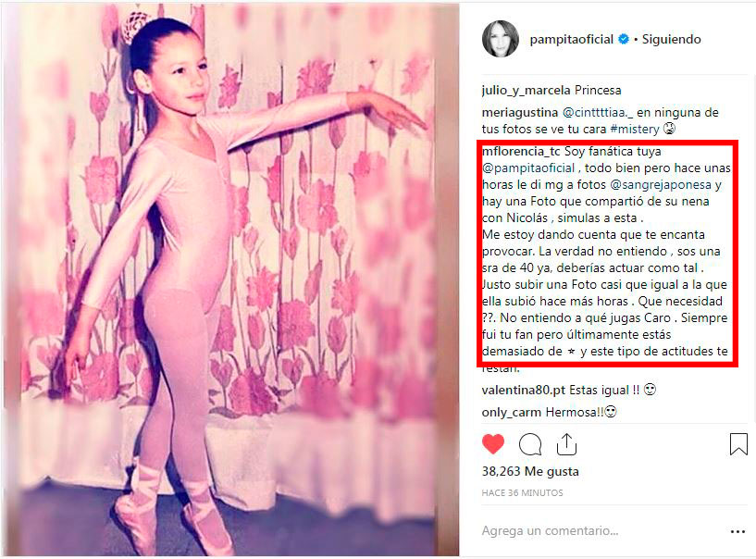This screenshot has width=756, height=559.
Task: Toggle the Siguiendo following button
Action: click(671, 39)
